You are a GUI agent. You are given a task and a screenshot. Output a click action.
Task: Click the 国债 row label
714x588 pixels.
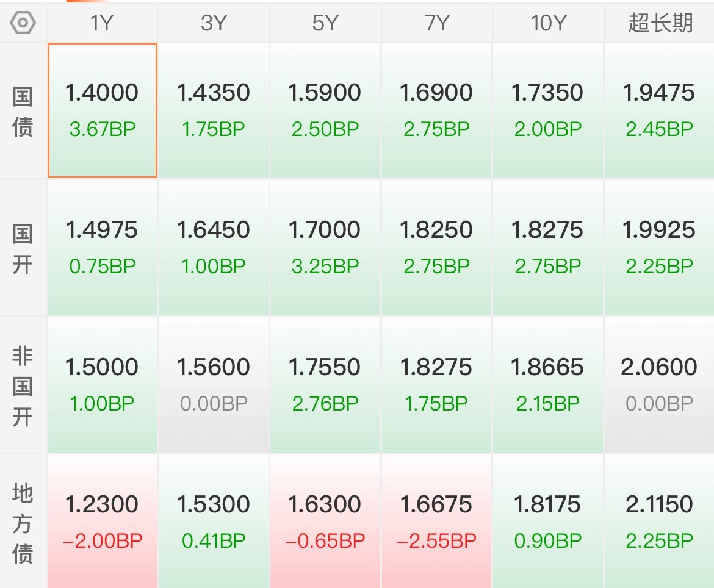[x=23, y=112]
